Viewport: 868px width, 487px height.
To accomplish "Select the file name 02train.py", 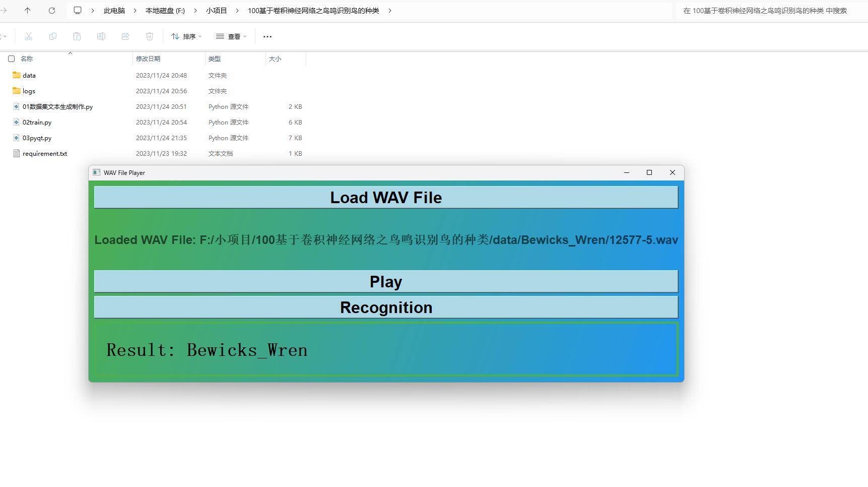I will 37,122.
